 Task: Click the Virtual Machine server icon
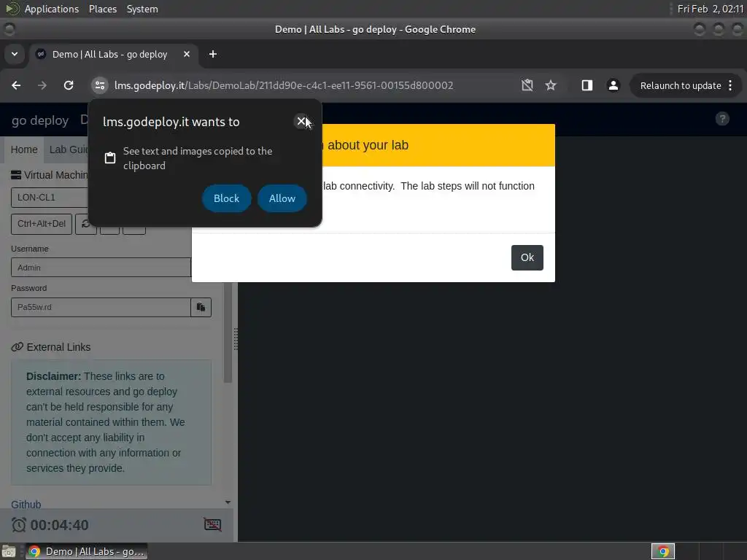pos(16,175)
